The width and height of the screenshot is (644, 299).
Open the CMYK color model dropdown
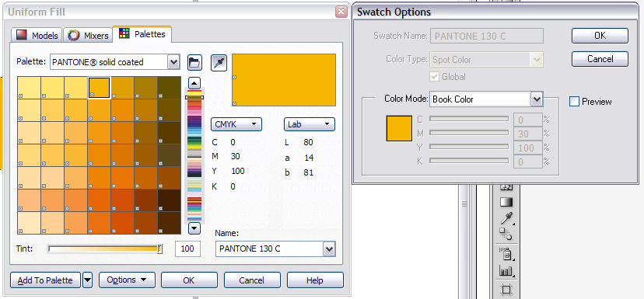(236, 123)
